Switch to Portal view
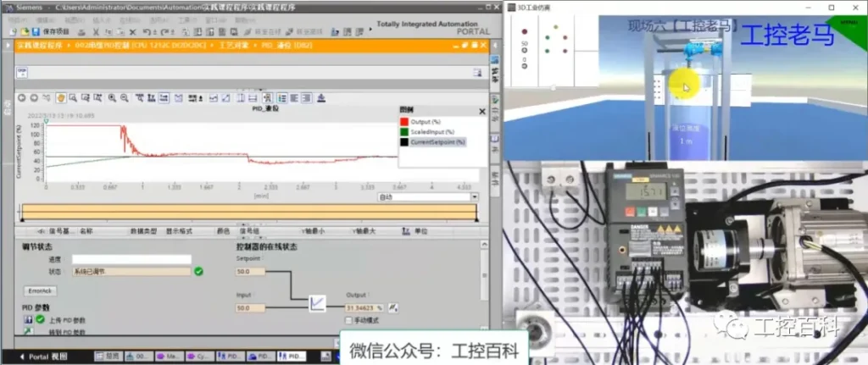Viewport: 868px width, 365px height. coord(42,357)
